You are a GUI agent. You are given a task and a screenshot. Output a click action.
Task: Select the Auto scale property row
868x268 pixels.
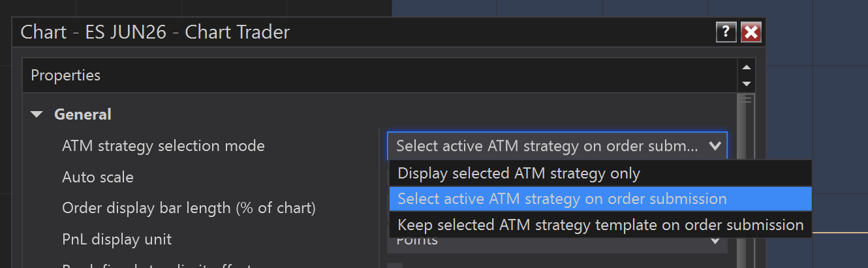coord(98,177)
